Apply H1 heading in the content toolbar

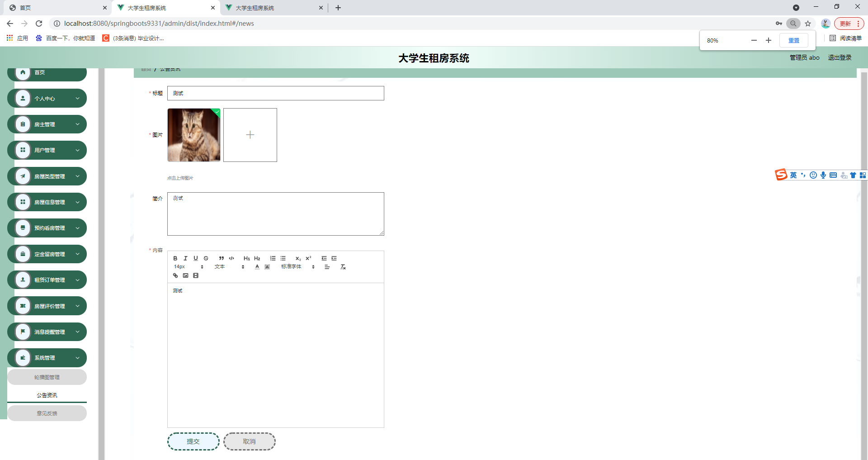click(247, 258)
